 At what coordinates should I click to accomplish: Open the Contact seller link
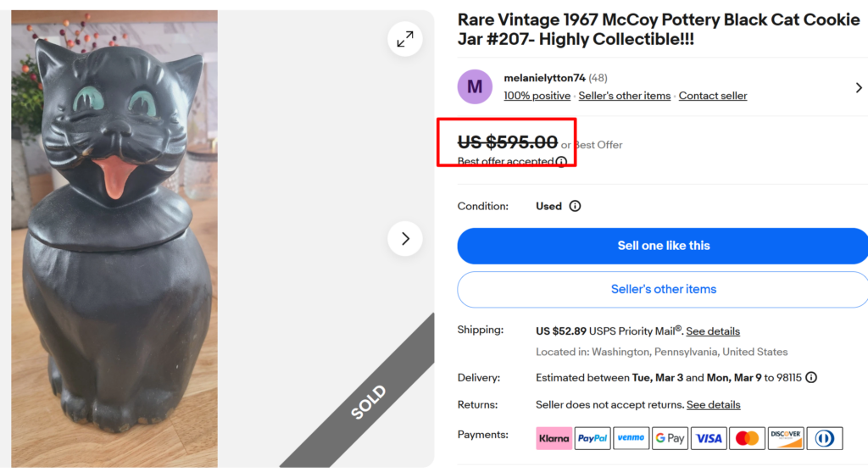click(713, 96)
